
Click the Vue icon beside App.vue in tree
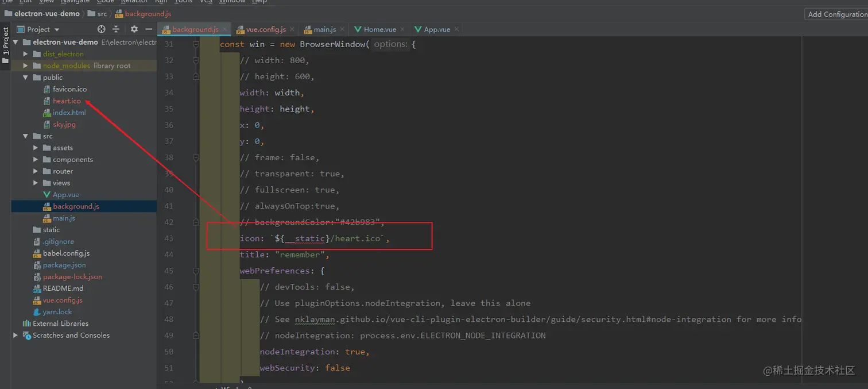pyautogui.click(x=48, y=195)
